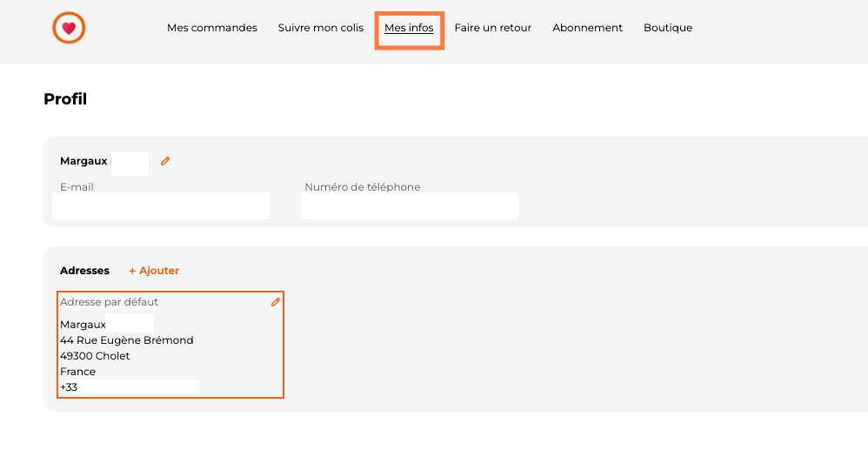Click the +33 phone number in address
The image size is (868, 464).
(70, 387)
